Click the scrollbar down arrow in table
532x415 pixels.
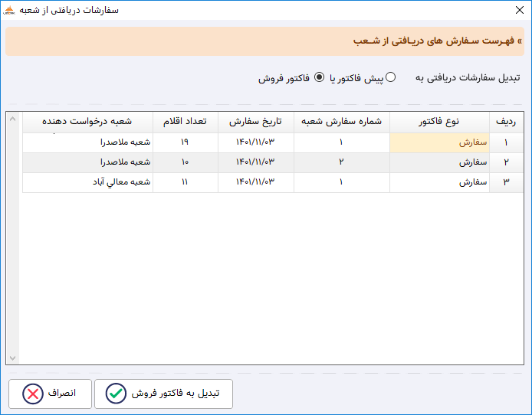click(12, 358)
